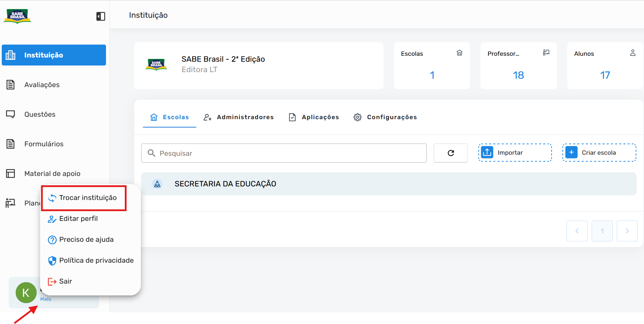Click the teacher icon in Professores card

pyautogui.click(x=546, y=53)
